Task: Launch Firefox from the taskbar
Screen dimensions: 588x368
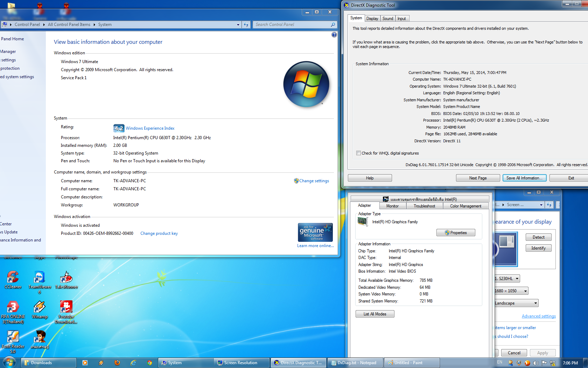Action: 117,363
